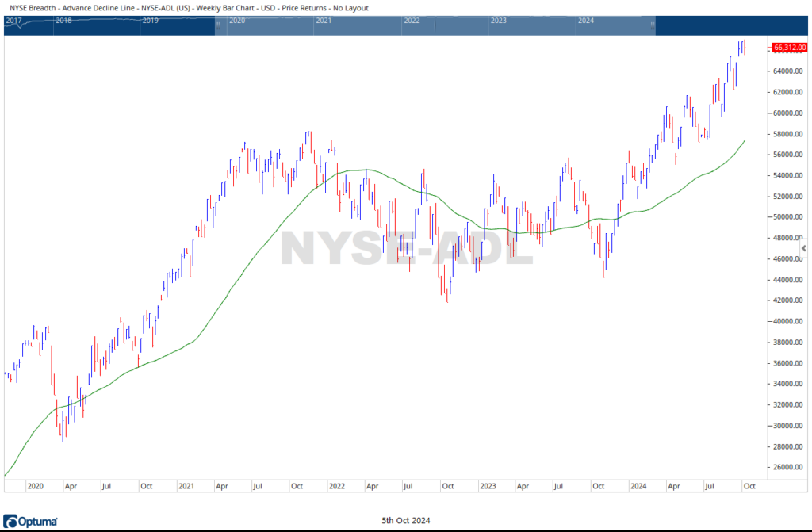Click the 26000.00 price scale label
The image size is (812, 532).
788,467
